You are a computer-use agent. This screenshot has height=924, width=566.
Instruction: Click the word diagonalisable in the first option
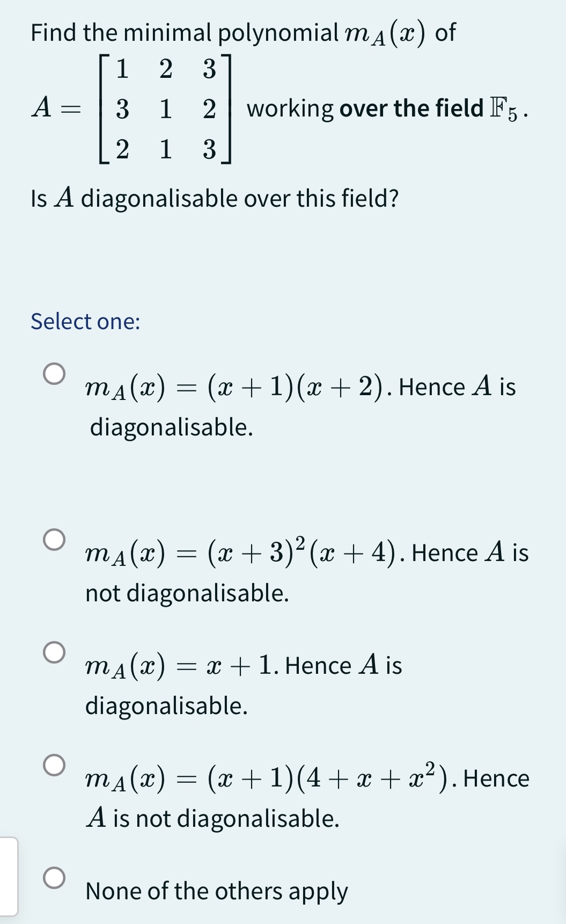click(x=172, y=427)
